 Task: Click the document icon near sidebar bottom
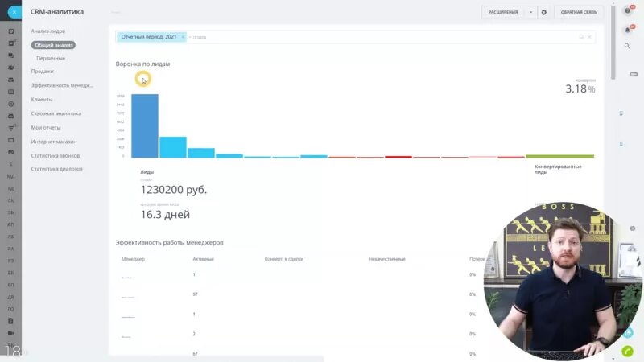point(11,321)
